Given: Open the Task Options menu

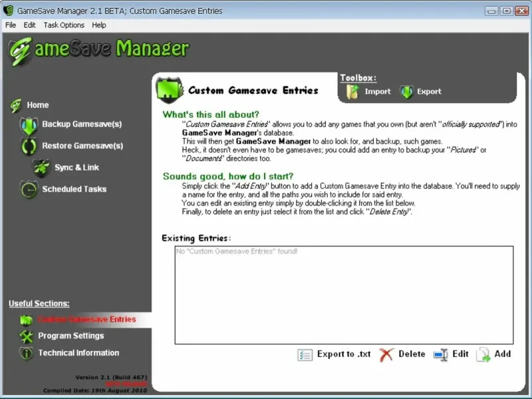Looking at the screenshot, I should click(64, 25).
